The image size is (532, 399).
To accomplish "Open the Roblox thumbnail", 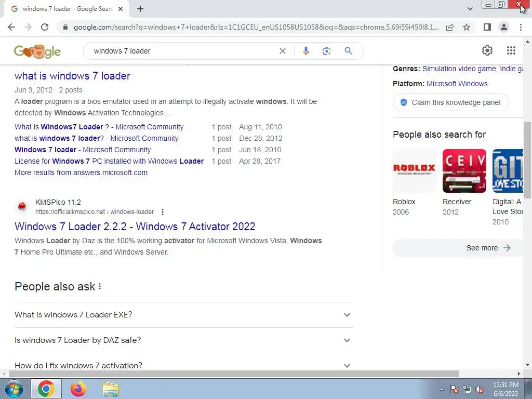I will pos(414,171).
